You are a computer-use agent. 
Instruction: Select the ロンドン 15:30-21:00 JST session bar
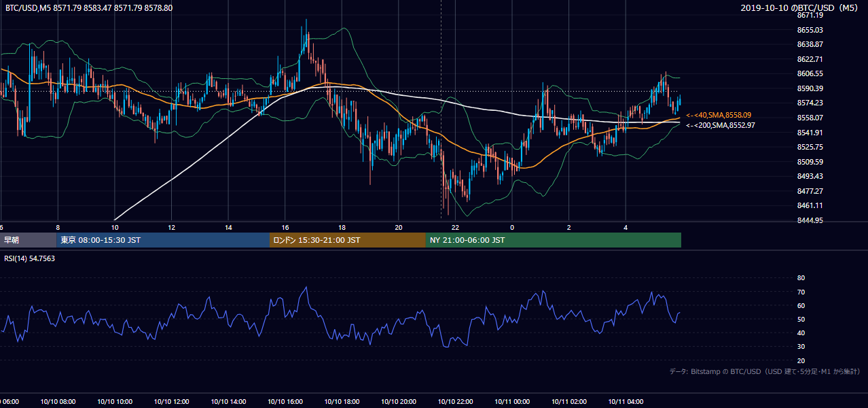348,240
